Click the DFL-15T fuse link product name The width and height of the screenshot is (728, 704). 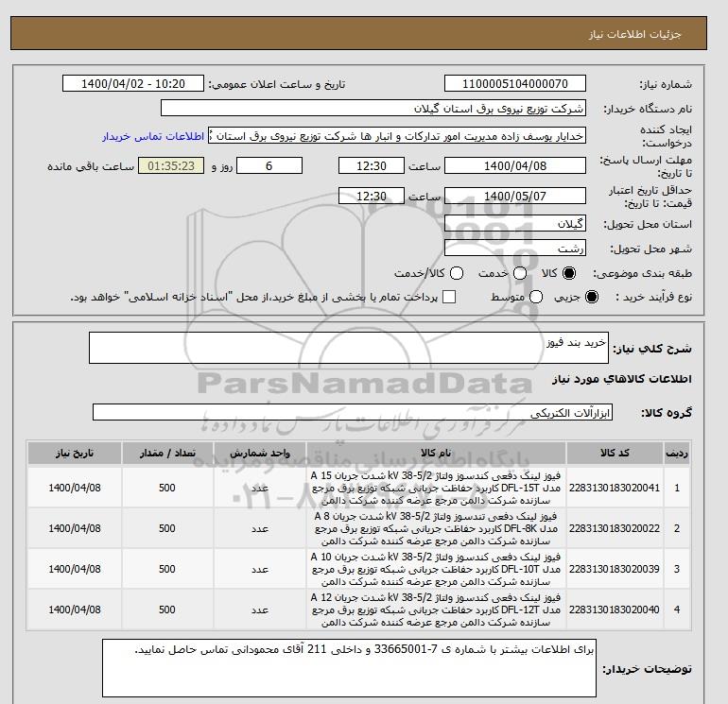pyautogui.click(x=436, y=488)
